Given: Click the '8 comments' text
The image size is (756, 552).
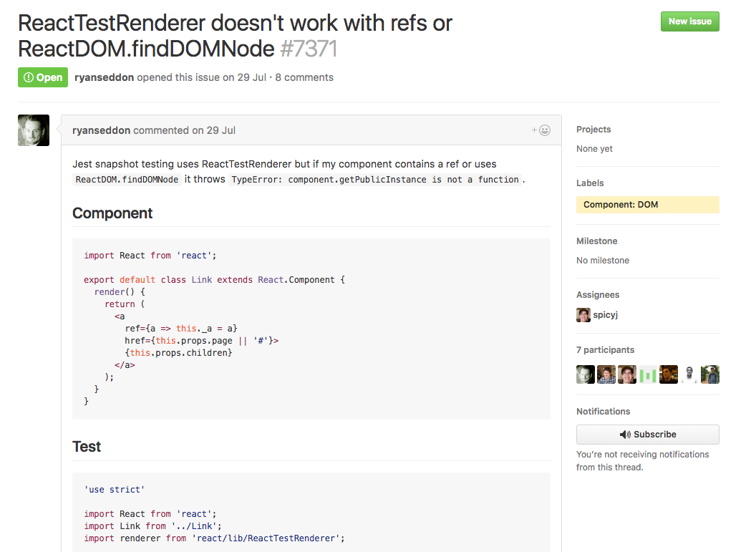Looking at the screenshot, I should (304, 77).
